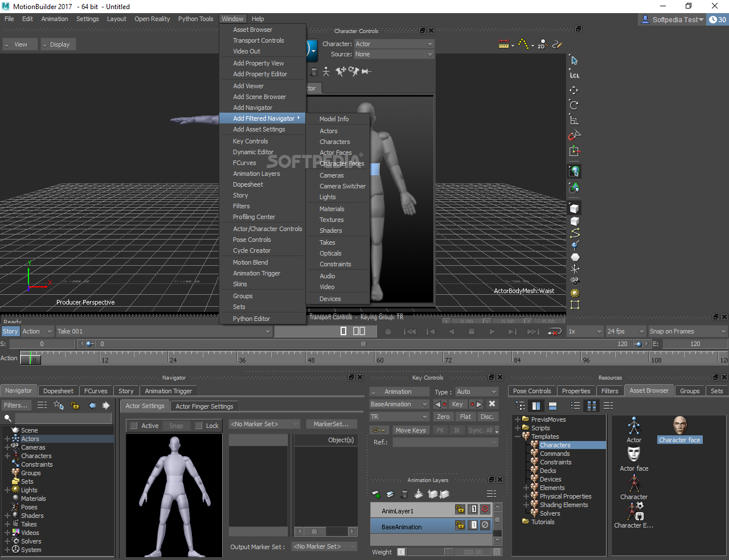The width and height of the screenshot is (729, 560).
Task: Expand the PrevisMoves folder in Asset Browser
Action: tap(517, 419)
